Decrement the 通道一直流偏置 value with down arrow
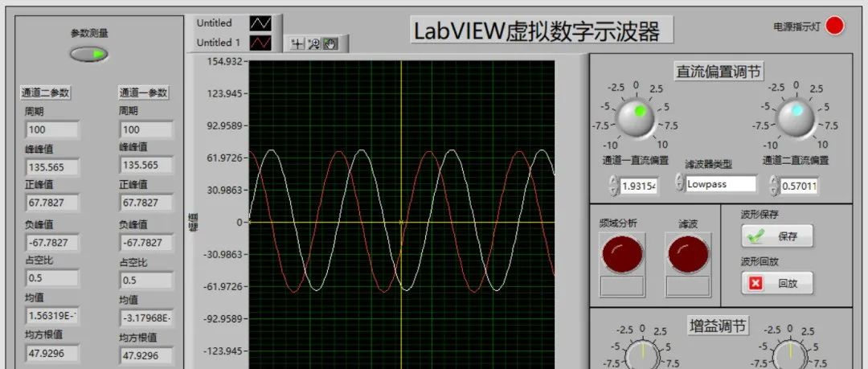Viewport: 868px width, 369px height. [612, 191]
